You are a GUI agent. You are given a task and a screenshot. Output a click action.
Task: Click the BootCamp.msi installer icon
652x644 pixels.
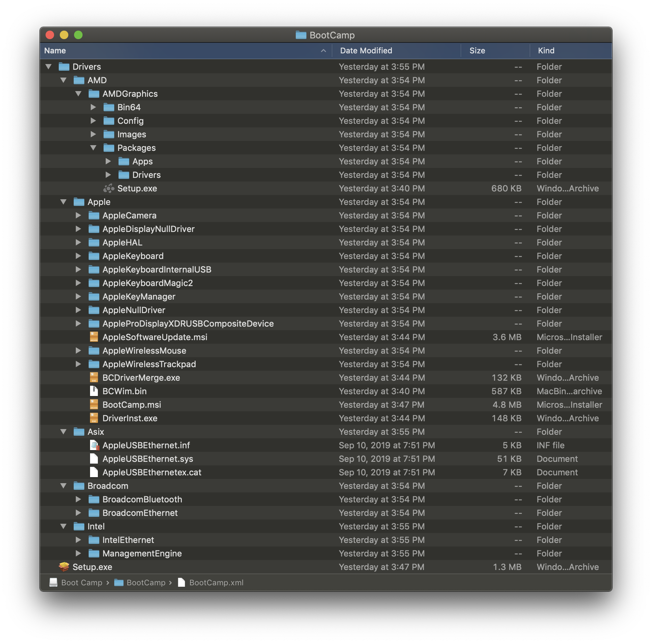click(94, 405)
